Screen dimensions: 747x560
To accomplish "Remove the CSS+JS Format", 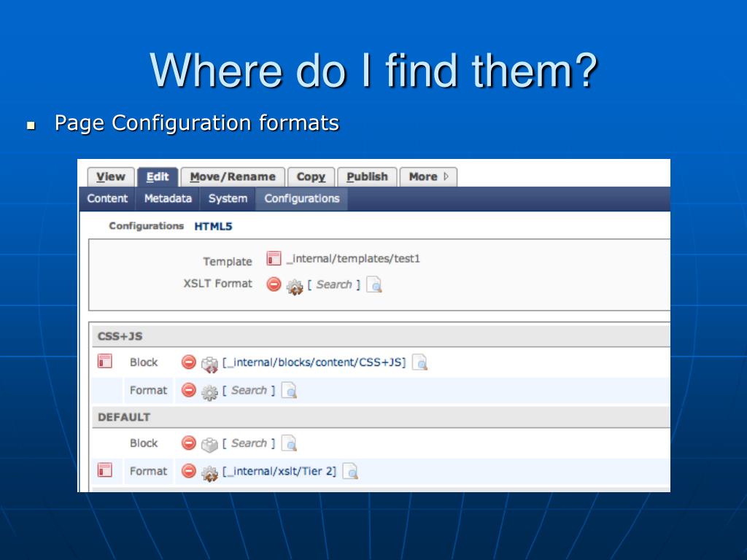I will [x=189, y=390].
